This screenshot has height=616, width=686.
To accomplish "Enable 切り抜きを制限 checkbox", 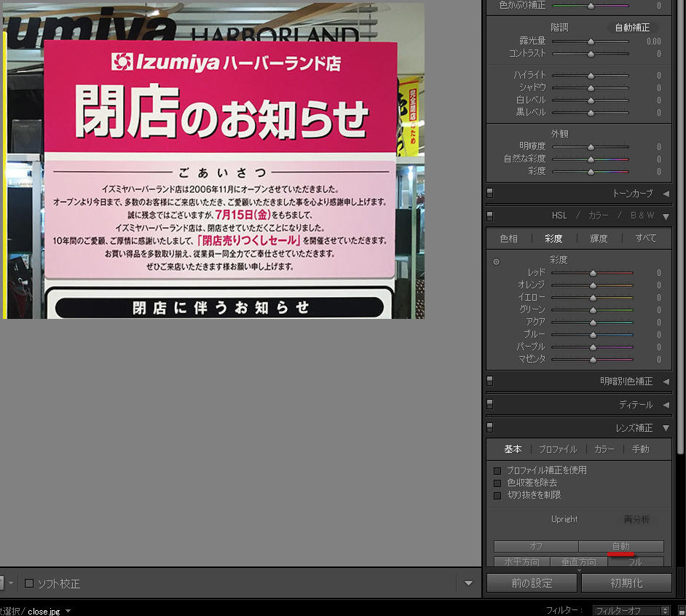I will (497, 495).
